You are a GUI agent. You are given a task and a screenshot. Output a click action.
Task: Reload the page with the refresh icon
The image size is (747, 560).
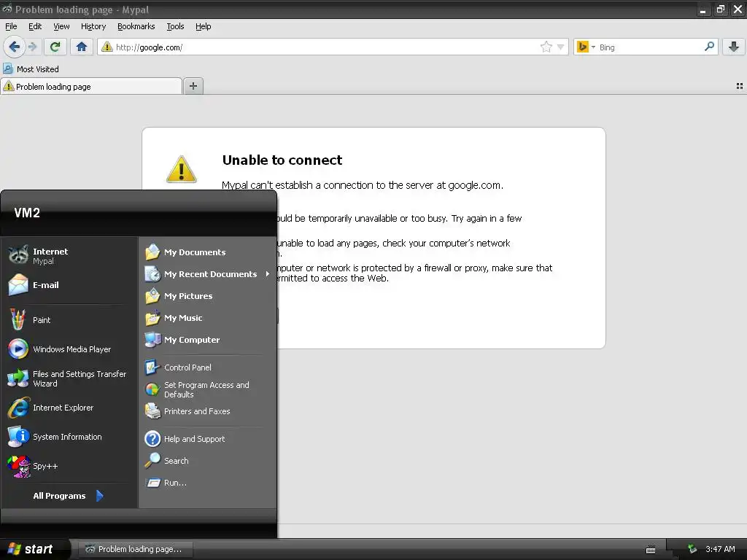(x=55, y=47)
